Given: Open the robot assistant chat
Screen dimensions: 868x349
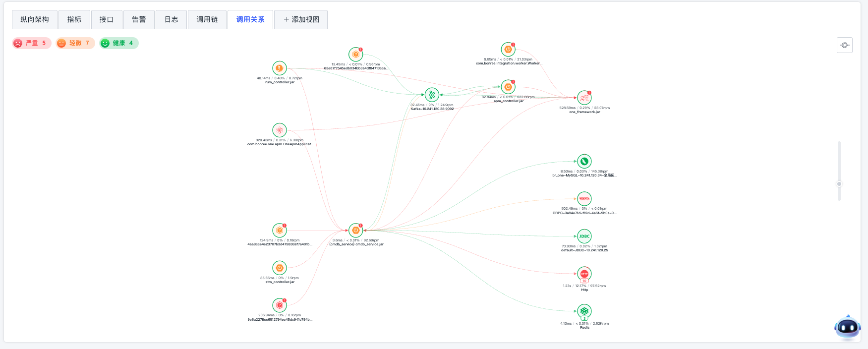Looking at the screenshot, I should point(847,327).
